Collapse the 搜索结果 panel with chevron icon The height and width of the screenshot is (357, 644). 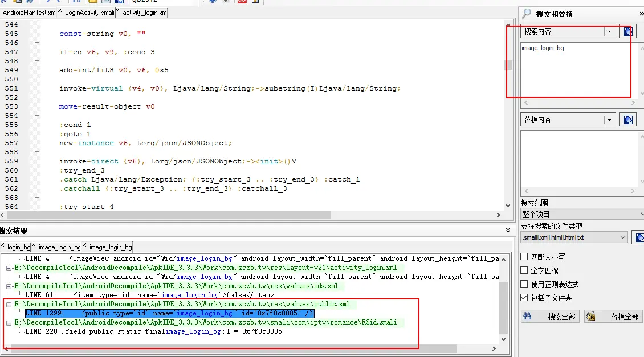pos(508,231)
